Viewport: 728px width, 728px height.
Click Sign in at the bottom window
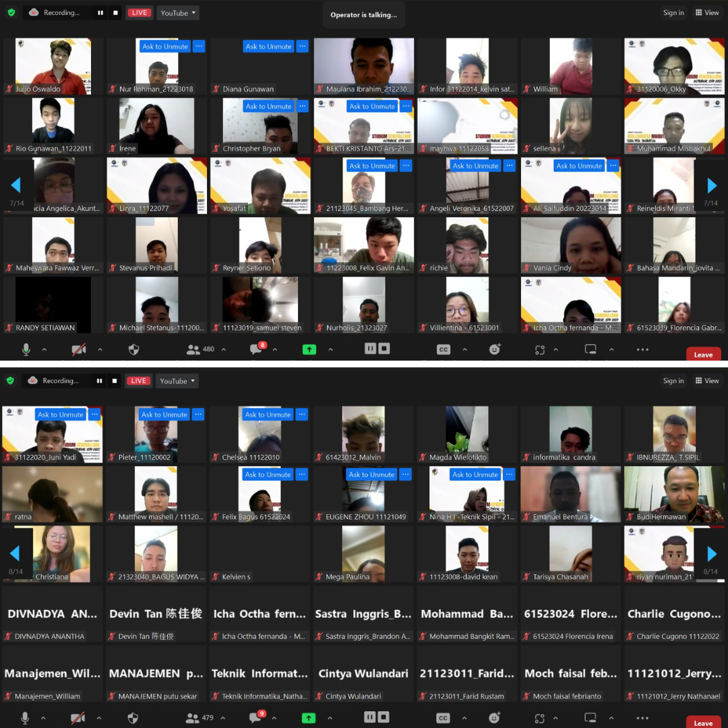pyautogui.click(x=673, y=381)
